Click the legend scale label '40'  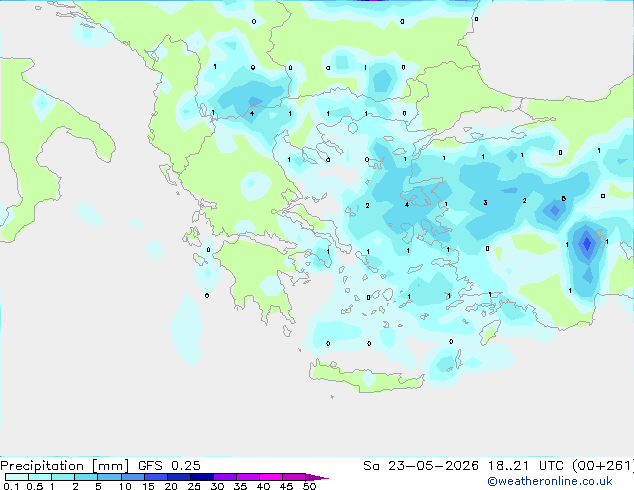point(263,486)
